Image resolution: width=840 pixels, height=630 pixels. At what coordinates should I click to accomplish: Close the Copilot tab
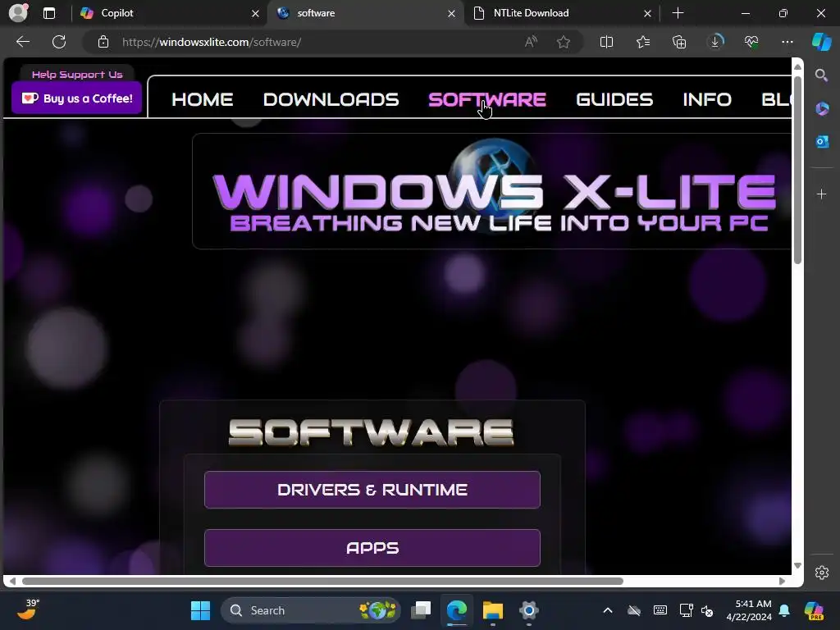click(x=255, y=13)
